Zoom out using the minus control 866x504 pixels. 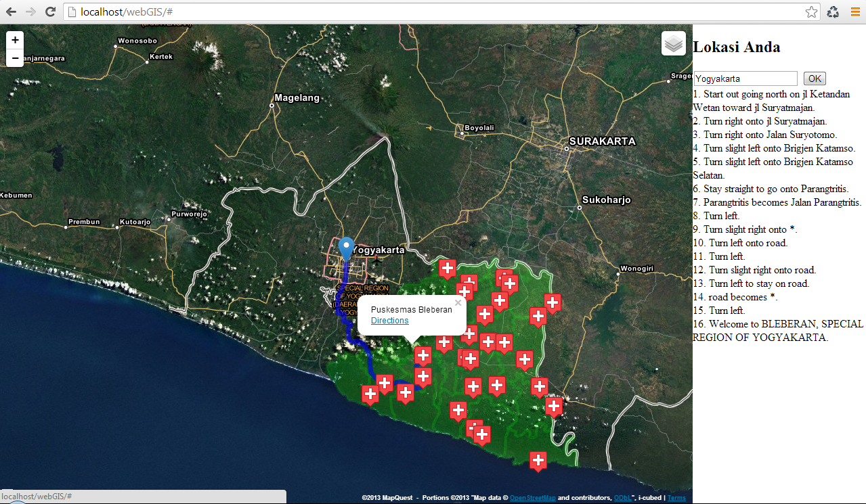[x=14, y=58]
